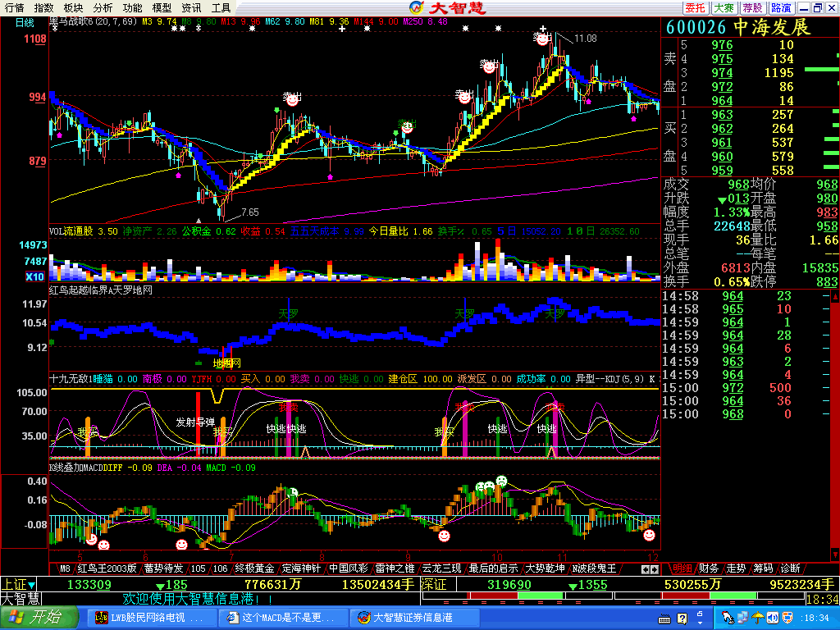Click the 欢迎使用大智慧信息港 ticker message

[198, 598]
